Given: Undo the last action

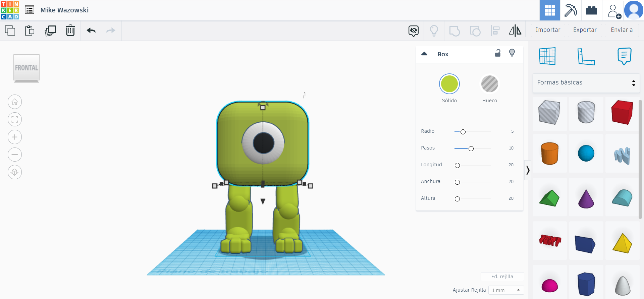Looking at the screenshot, I should pyautogui.click(x=91, y=31).
